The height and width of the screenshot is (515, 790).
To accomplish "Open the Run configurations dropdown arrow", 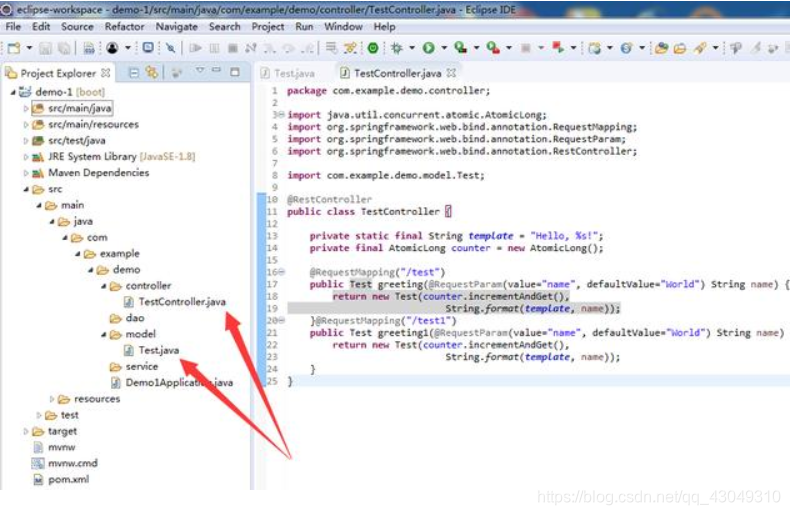I will 444,48.
